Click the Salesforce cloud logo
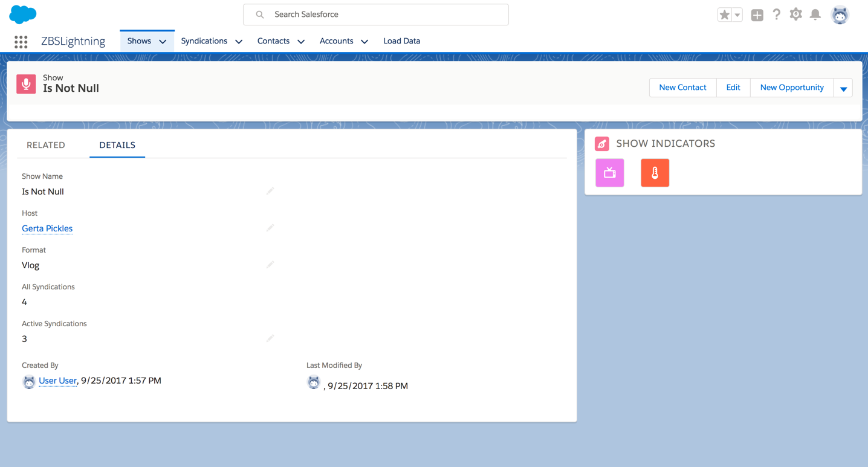 [23, 14]
